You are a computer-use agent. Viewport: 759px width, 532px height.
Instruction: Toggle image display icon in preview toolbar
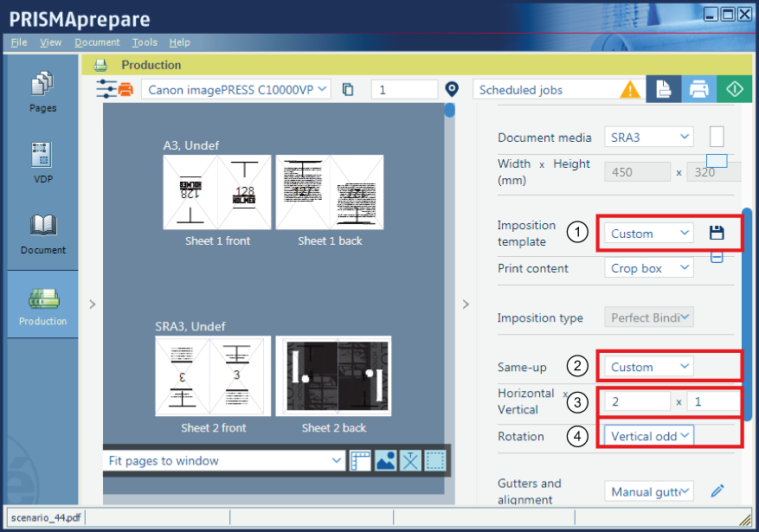[x=386, y=461]
